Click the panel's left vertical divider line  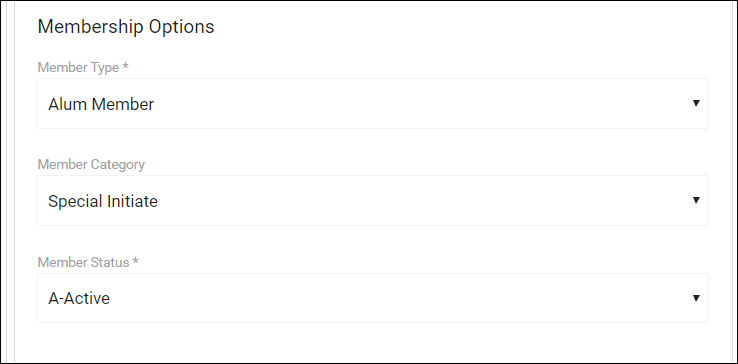point(15,182)
